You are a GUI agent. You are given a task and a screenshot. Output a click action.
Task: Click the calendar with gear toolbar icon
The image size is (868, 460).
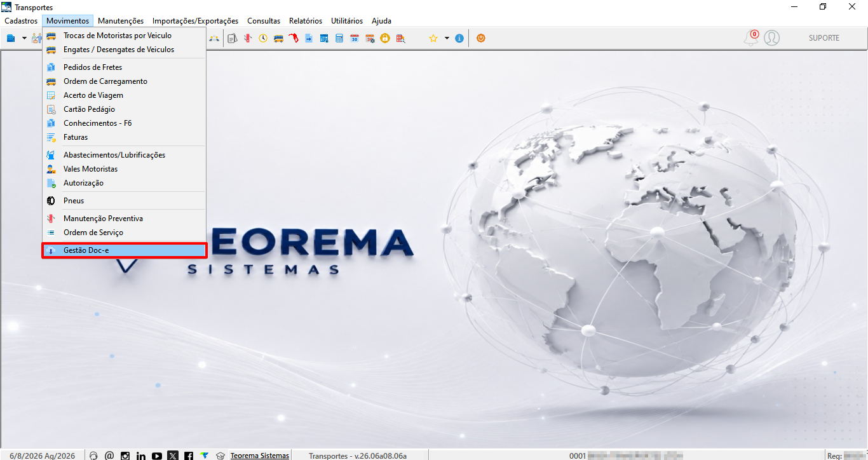click(x=370, y=38)
